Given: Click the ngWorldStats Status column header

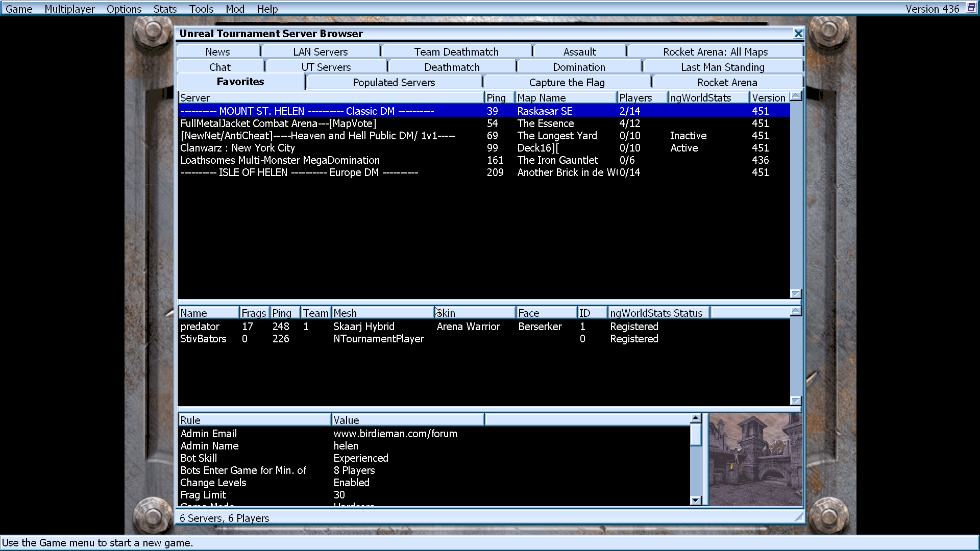Looking at the screenshot, I should (658, 313).
